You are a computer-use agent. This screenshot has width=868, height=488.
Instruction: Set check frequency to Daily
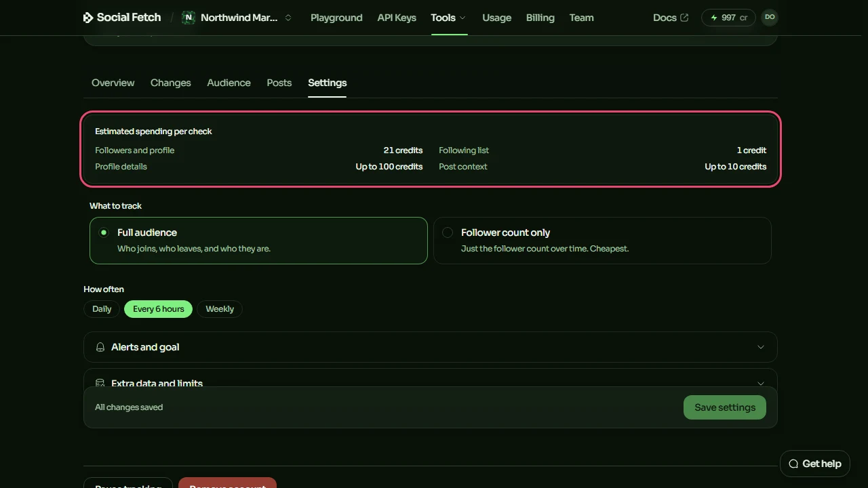(x=102, y=309)
